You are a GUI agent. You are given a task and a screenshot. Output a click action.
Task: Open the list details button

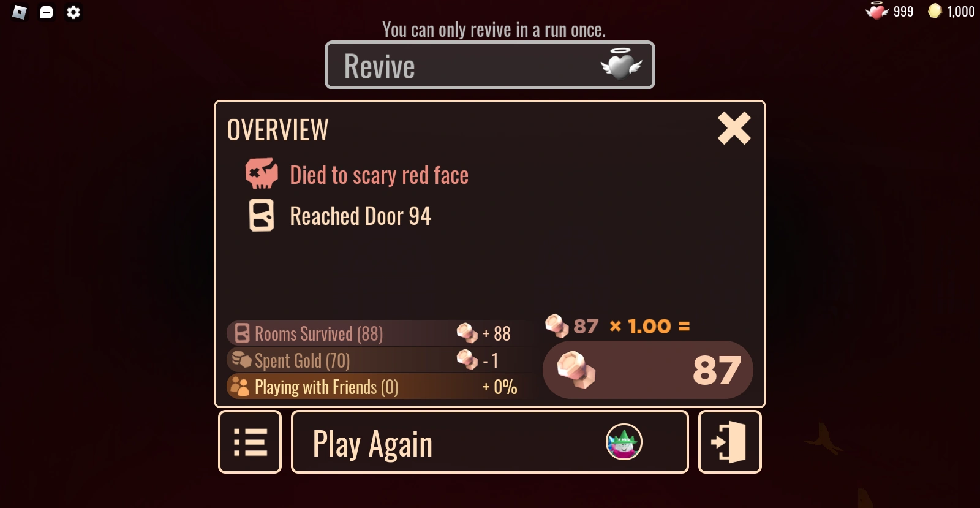pos(250,442)
